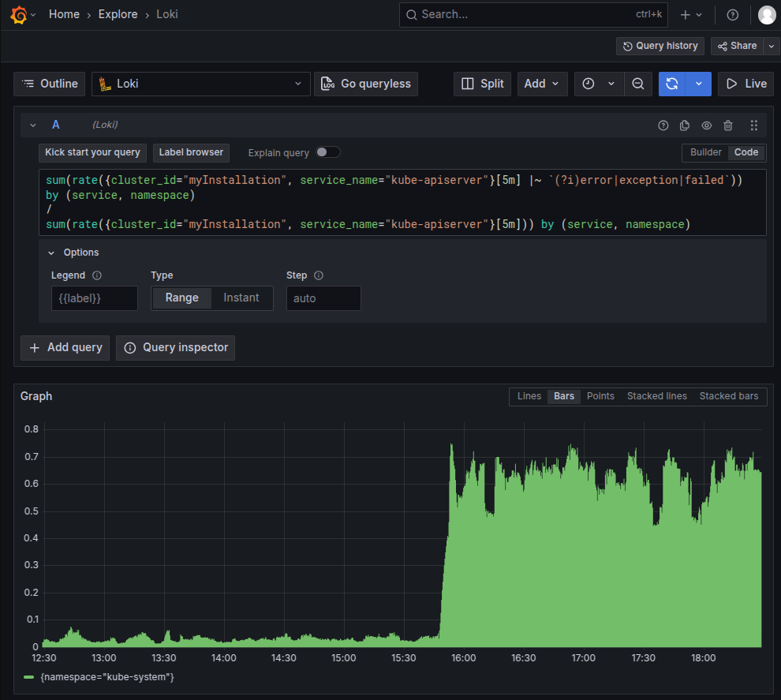The width and height of the screenshot is (781, 700).
Task: Click the Legend input containing {{label}}
Action: click(x=94, y=298)
